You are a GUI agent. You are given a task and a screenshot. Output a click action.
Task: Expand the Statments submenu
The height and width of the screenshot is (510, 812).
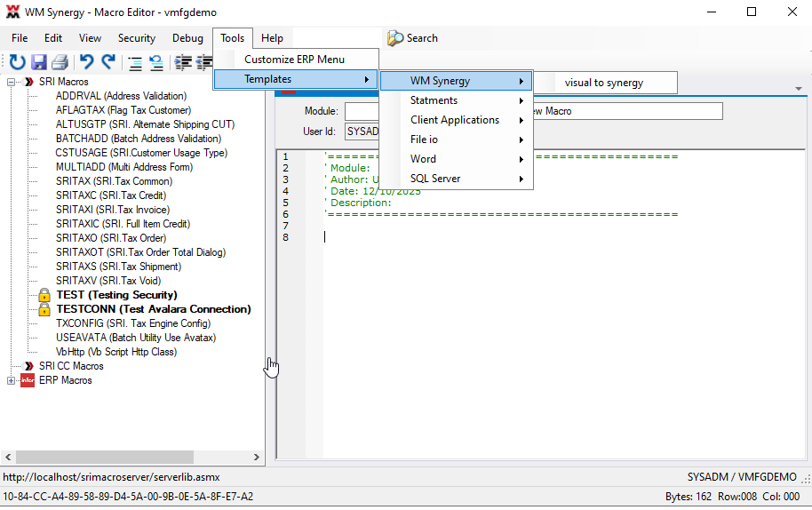point(456,100)
